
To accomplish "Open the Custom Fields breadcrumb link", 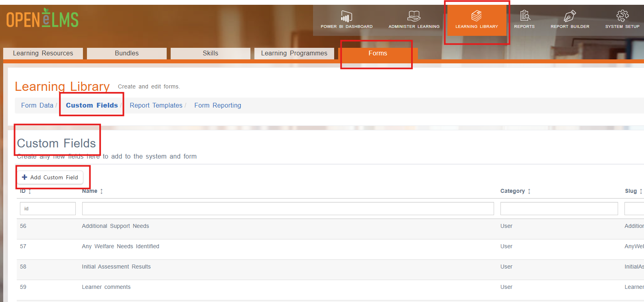I will click(x=92, y=105).
